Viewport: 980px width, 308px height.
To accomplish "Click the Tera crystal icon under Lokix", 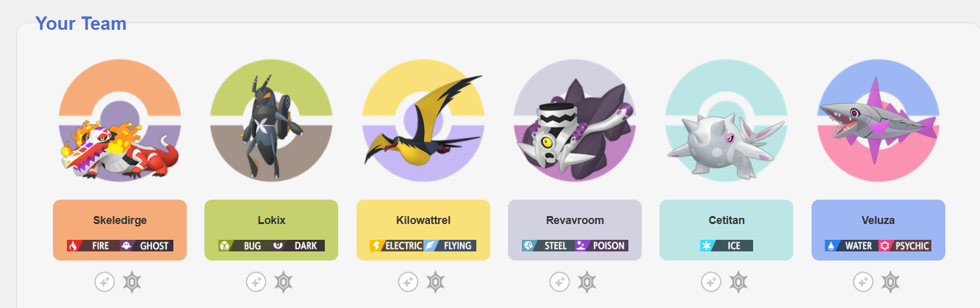I will click(x=283, y=282).
